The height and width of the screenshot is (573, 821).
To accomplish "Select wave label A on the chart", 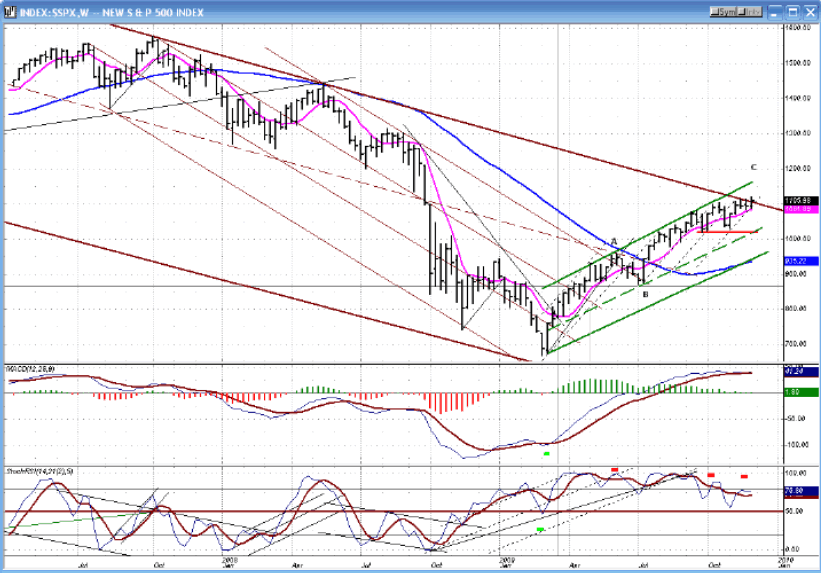I will 615,241.
